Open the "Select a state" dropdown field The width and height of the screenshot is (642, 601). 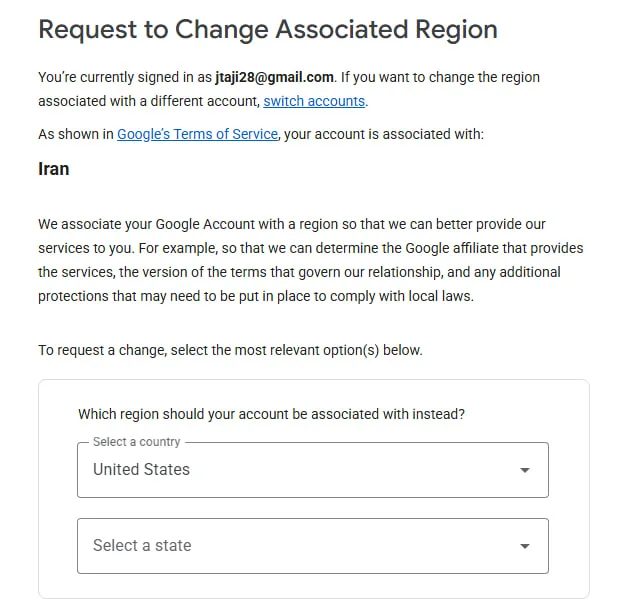pyautogui.click(x=313, y=546)
